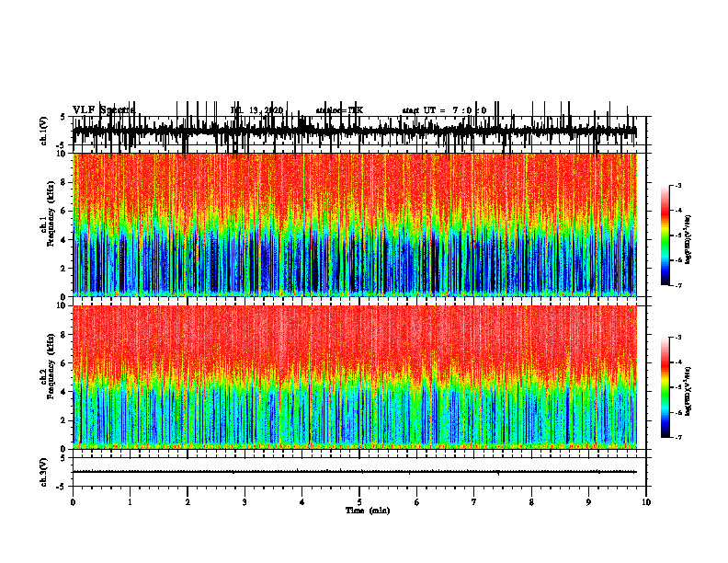Screen dimensions: 728x563
Task: Click the station label in the header
Action: click(x=339, y=110)
